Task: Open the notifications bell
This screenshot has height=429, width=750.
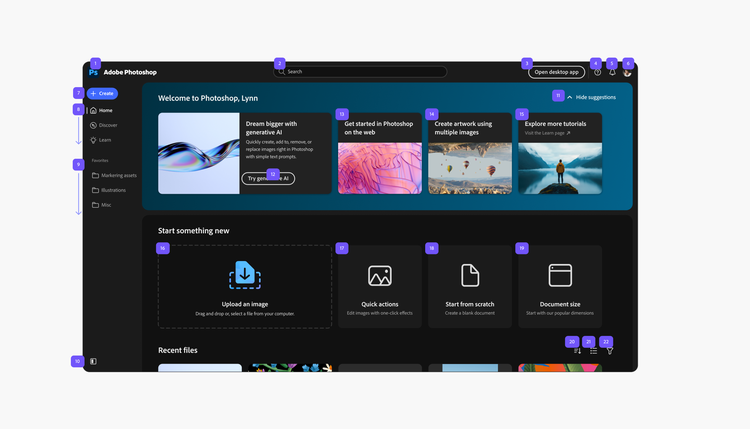Action: point(612,72)
